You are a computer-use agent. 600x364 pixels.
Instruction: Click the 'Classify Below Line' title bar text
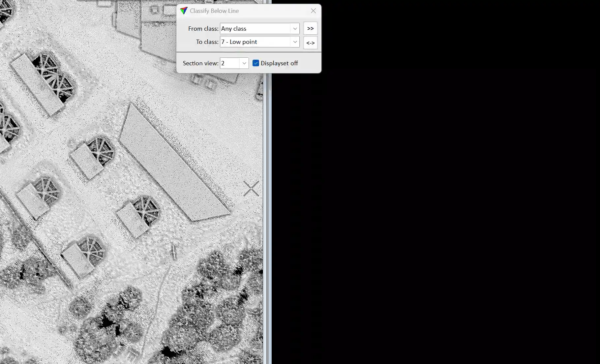click(x=214, y=11)
